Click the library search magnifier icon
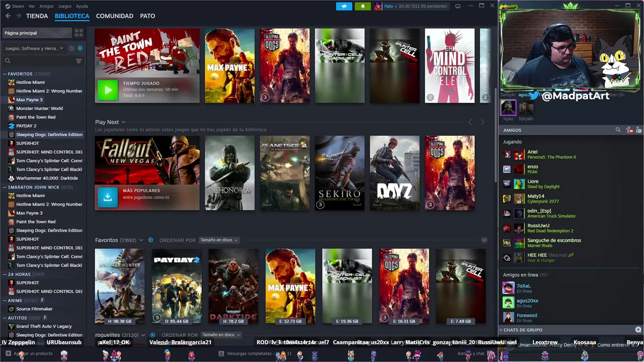Viewport: 644px width, 362px height. [x=8, y=61]
